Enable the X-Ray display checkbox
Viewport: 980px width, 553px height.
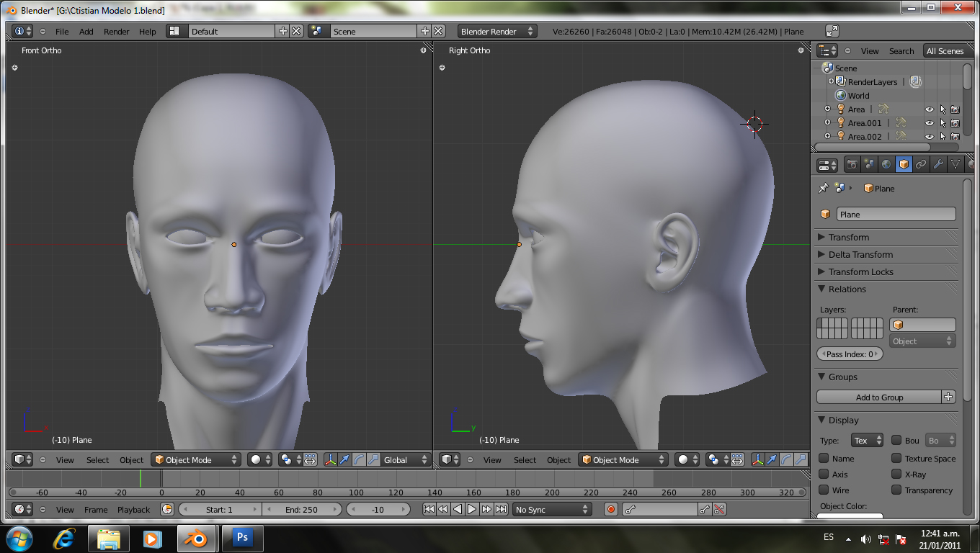tap(896, 475)
